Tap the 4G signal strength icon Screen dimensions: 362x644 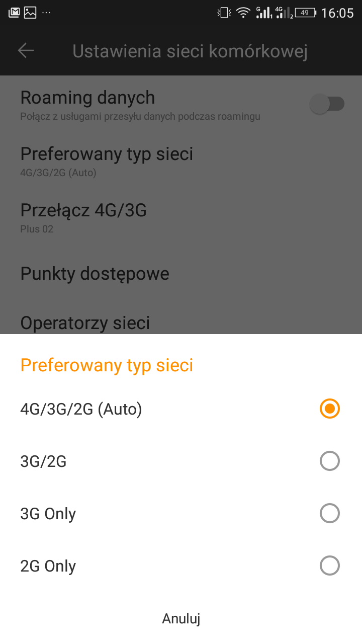(284, 13)
